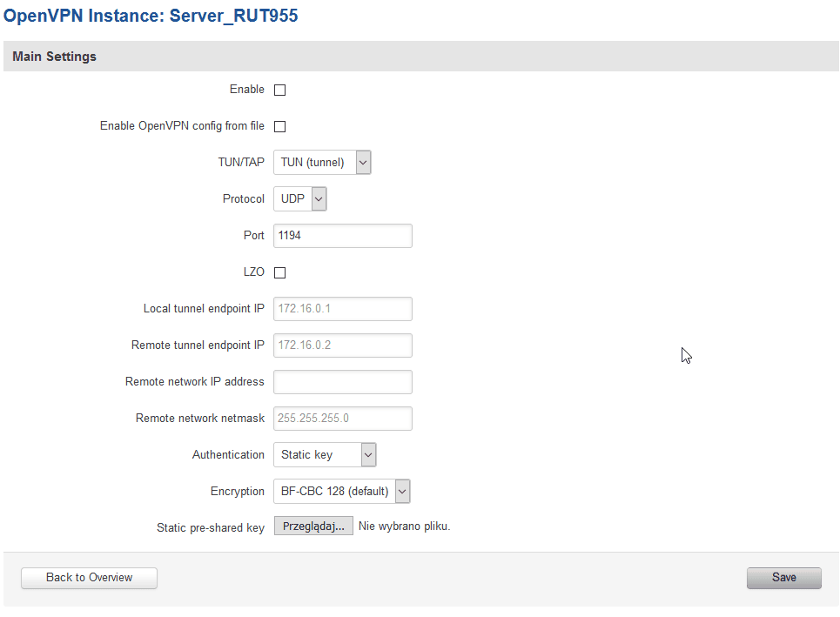Expand the Protocol UDP dropdown
This screenshot has width=840, height=617.
(x=300, y=199)
